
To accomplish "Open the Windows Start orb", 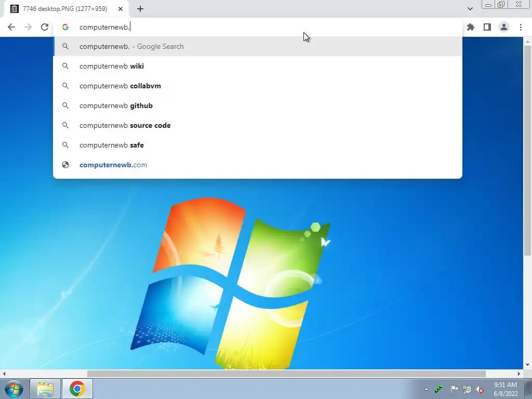I will pos(14,389).
